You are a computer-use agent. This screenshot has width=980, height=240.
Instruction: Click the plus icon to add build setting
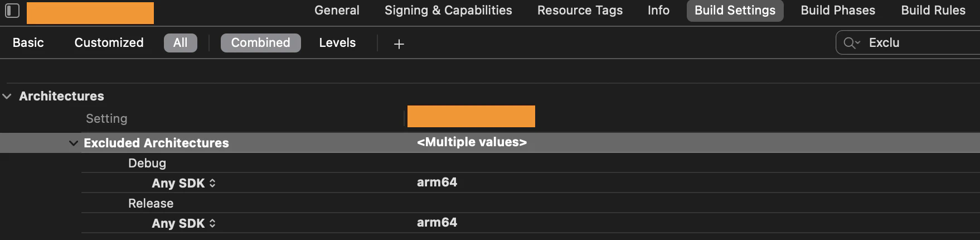399,44
